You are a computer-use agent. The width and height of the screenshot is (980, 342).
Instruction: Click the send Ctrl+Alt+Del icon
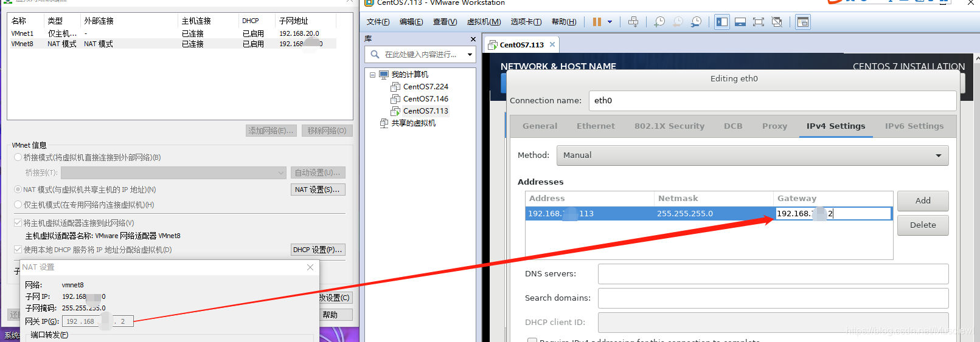[633, 22]
